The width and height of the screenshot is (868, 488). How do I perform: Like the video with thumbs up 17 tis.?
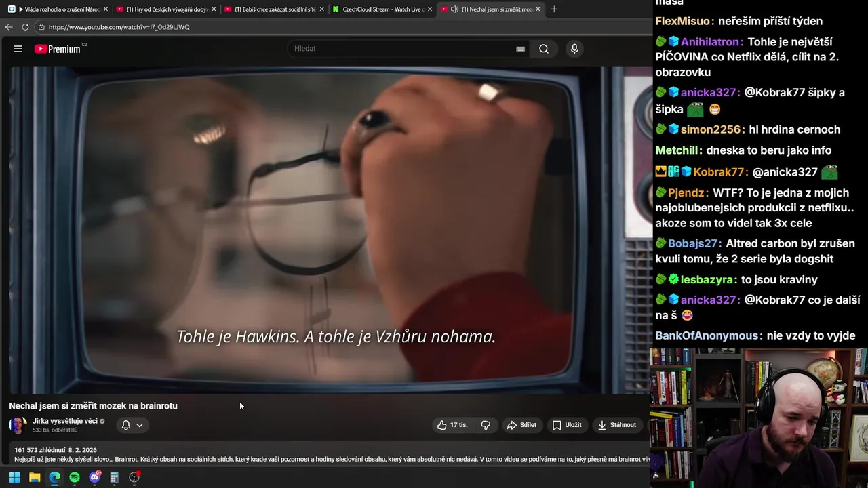tap(452, 425)
